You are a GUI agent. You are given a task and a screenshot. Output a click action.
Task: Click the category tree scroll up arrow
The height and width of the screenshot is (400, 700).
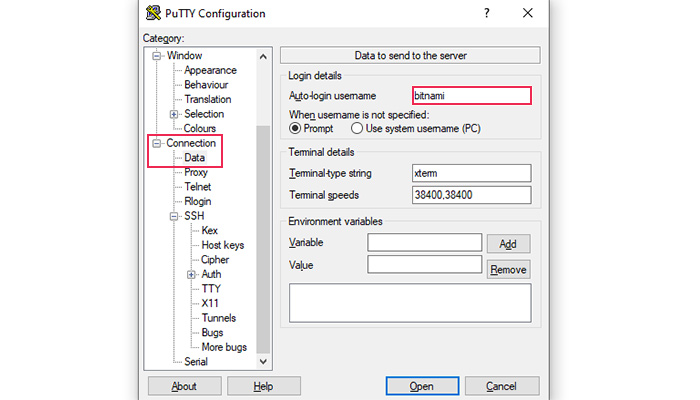[x=263, y=57]
